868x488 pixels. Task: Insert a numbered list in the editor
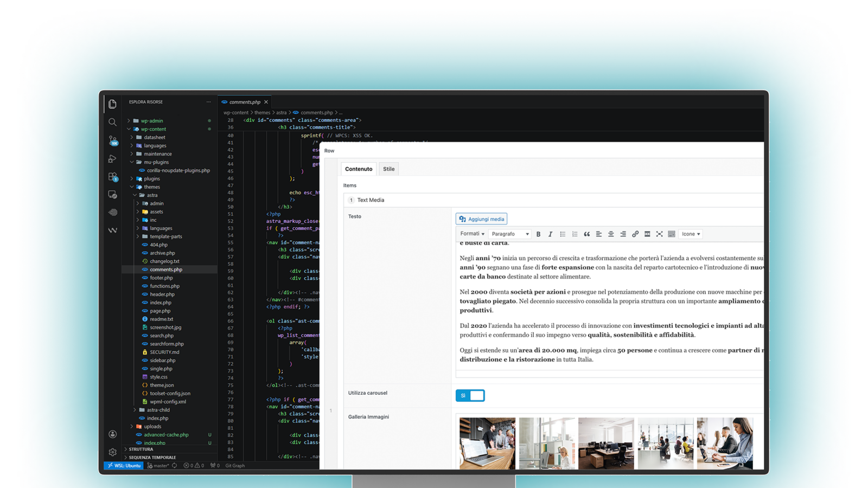tap(575, 234)
